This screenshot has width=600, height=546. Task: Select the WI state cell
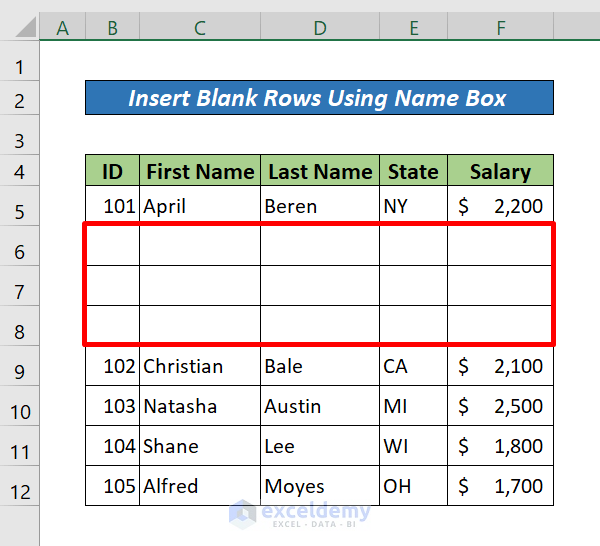414,446
